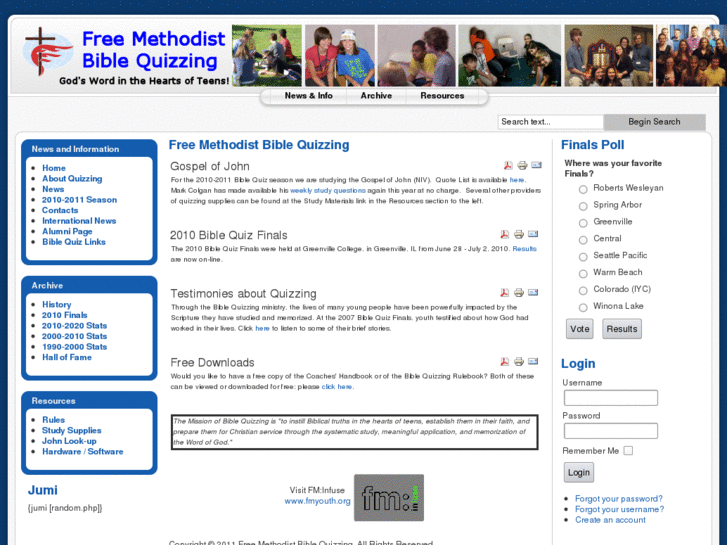This screenshot has height=545, width=727.
Task: Focus the Search text field
Action: 550,122
